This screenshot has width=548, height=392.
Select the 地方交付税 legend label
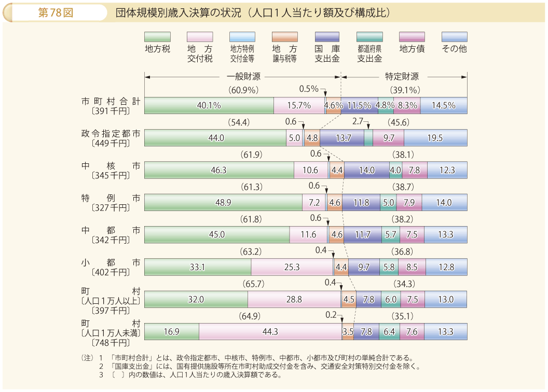(200, 54)
